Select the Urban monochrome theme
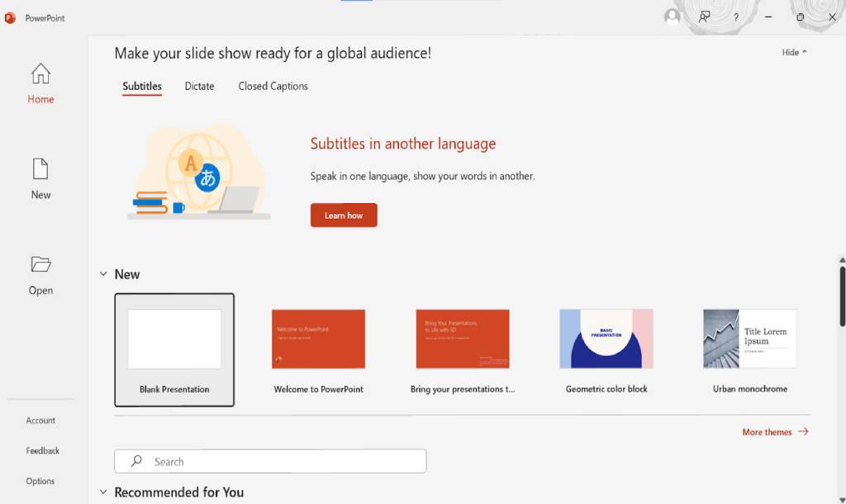The image size is (846, 504). click(750, 349)
